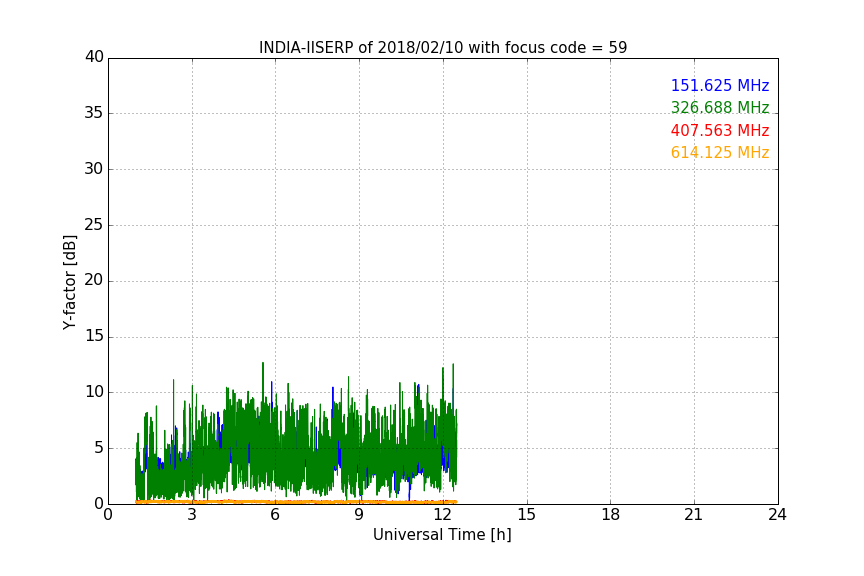Click x-axis tick value '18'

[x=610, y=515]
